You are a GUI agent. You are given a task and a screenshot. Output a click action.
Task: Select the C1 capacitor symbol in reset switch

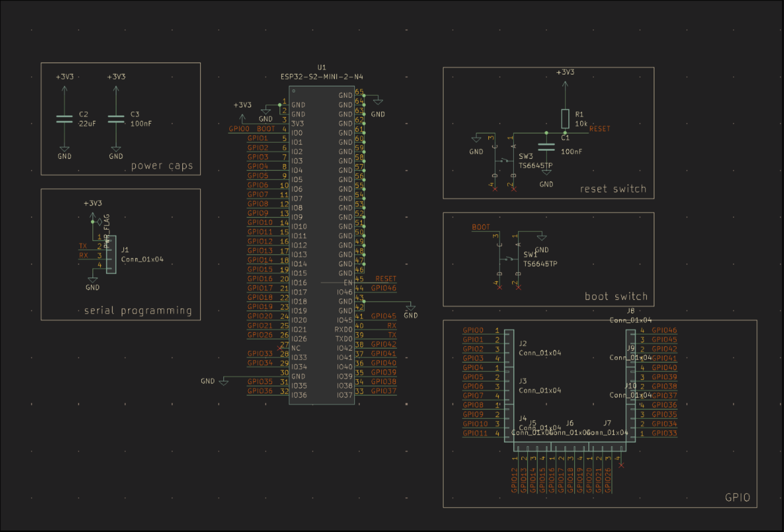click(x=547, y=147)
